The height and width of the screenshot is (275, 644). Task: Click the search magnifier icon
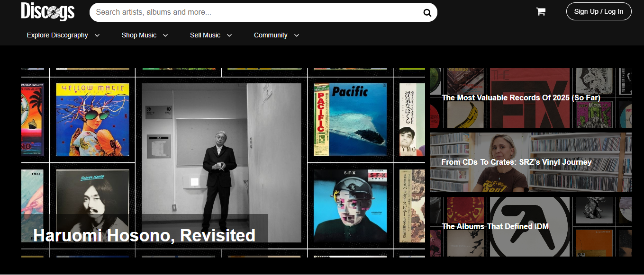point(427,13)
